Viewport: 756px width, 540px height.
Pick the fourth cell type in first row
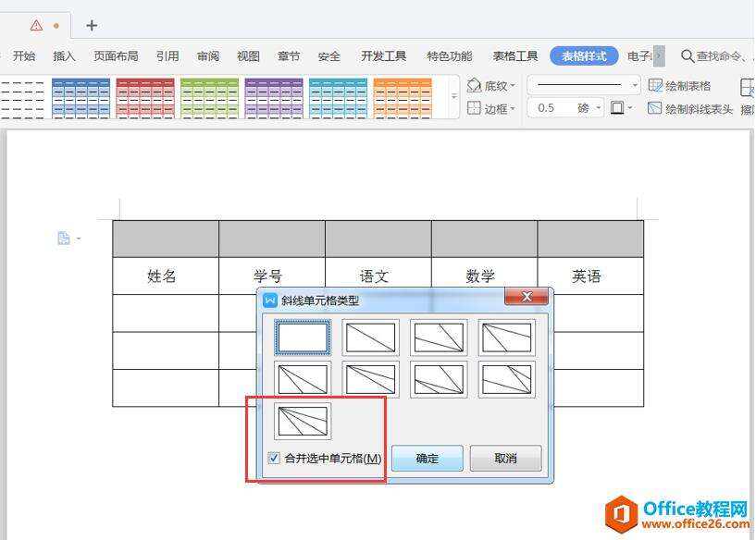pyautogui.click(x=507, y=337)
